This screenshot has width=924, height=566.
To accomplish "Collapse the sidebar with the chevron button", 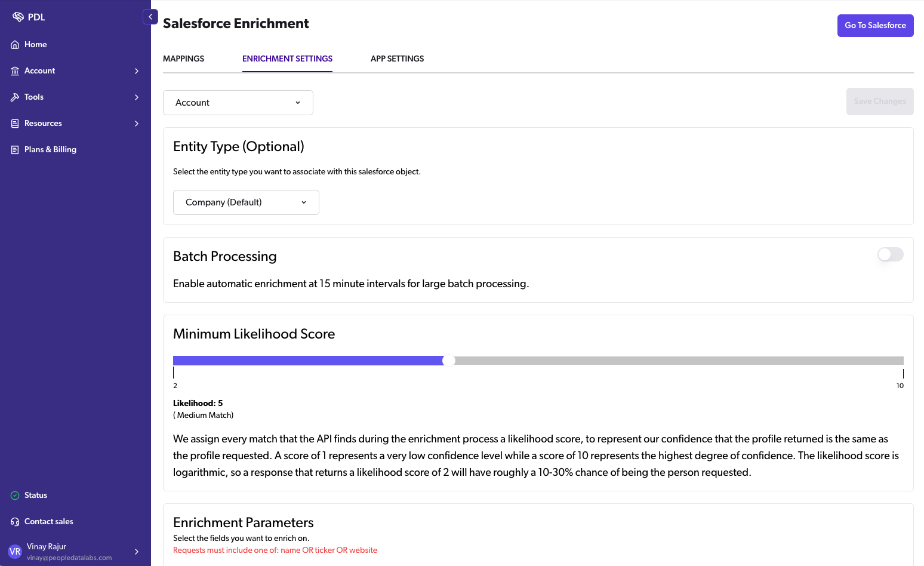I will pos(150,17).
